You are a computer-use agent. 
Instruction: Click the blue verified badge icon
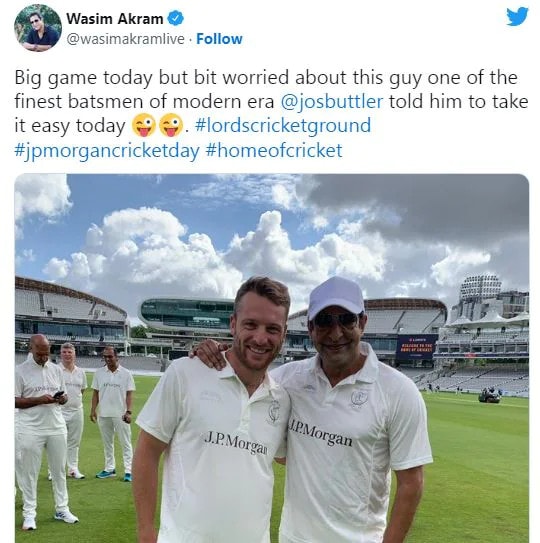176,18
